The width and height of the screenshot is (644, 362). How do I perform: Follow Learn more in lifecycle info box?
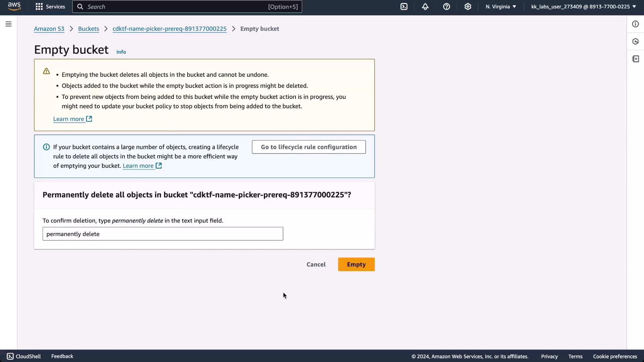(138, 166)
